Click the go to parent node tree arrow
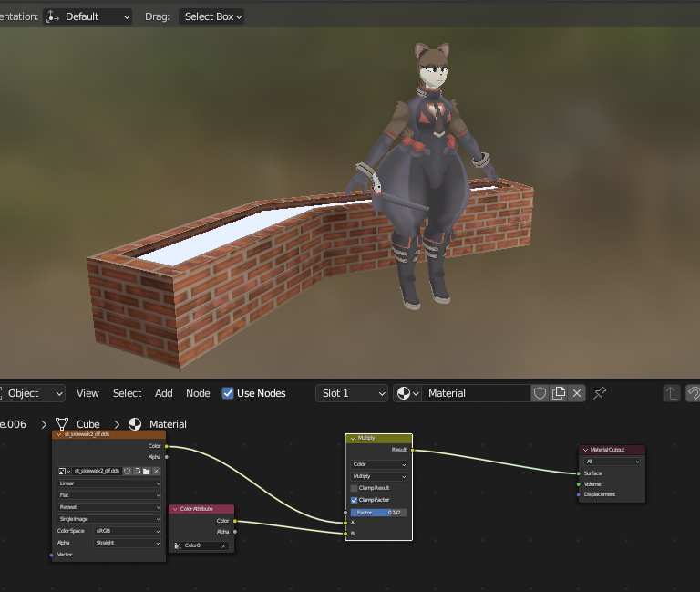700x592 pixels. [671, 393]
